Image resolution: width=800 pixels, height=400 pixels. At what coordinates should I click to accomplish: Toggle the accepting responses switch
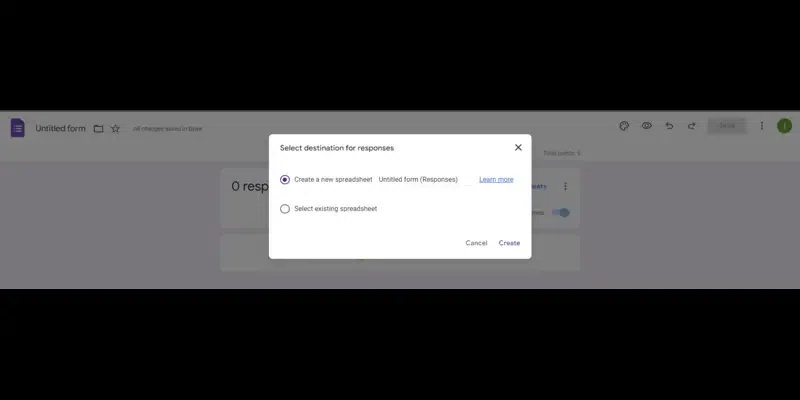pyautogui.click(x=561, y=213)
